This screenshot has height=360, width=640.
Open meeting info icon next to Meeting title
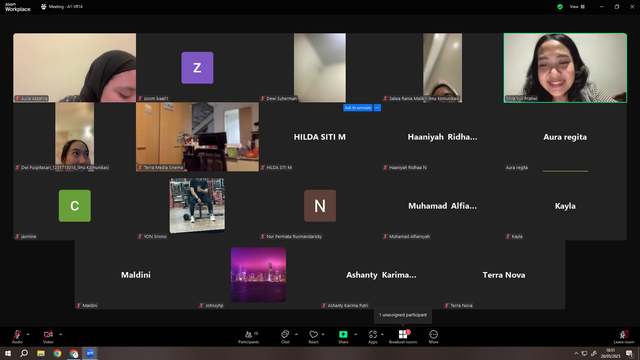tap(43, 7)
